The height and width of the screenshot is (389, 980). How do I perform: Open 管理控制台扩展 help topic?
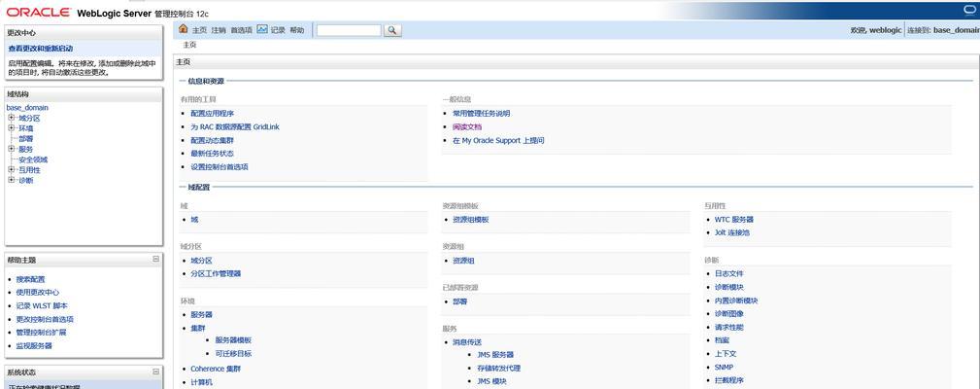coord(41,333)
